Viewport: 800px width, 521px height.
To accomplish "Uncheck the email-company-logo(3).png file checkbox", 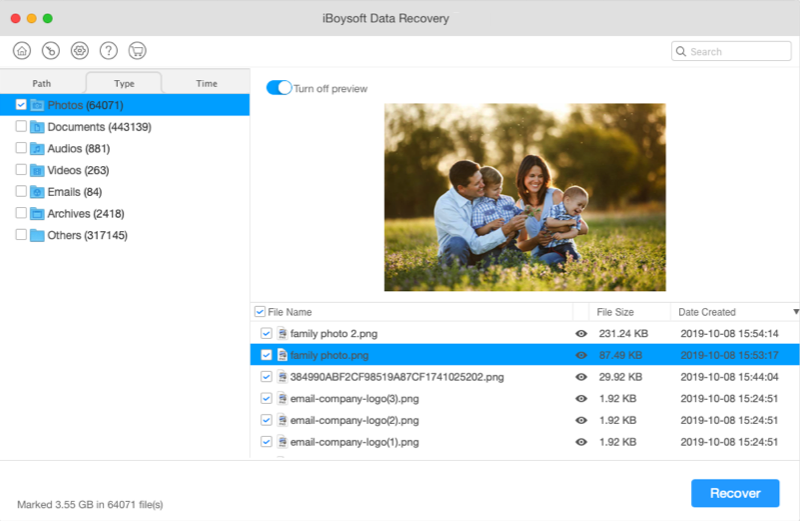I will pos(266,398).
